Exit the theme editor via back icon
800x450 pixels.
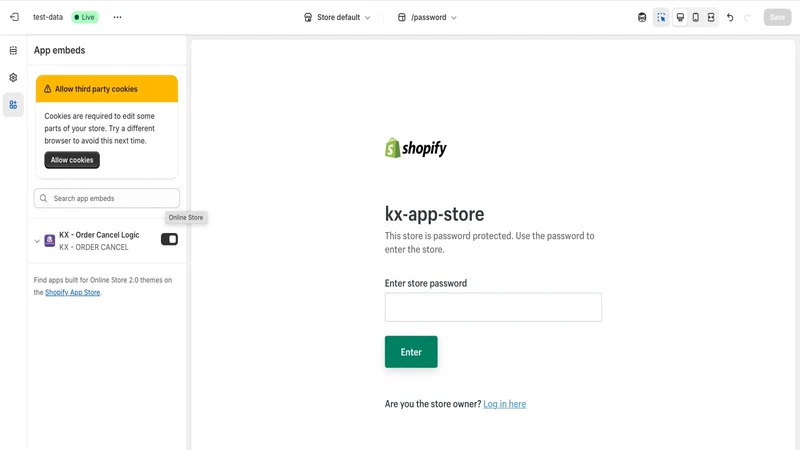point(14,17)
